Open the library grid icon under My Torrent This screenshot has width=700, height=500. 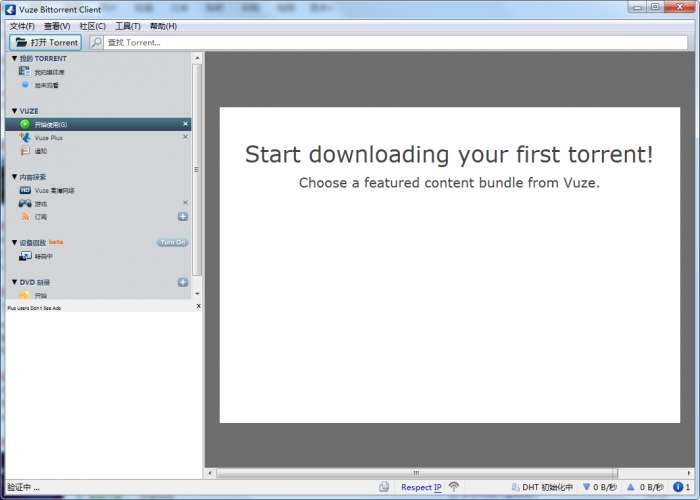25,71
